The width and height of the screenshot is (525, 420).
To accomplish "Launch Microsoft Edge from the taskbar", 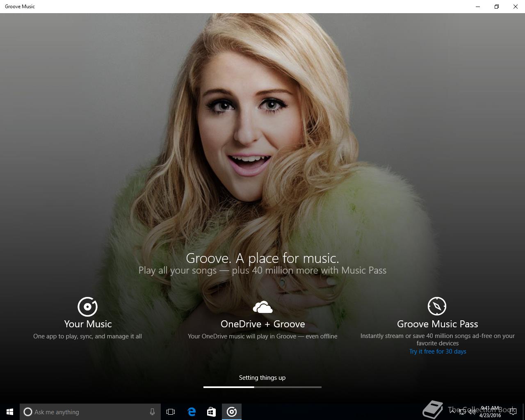I will [x=192, y=412].
